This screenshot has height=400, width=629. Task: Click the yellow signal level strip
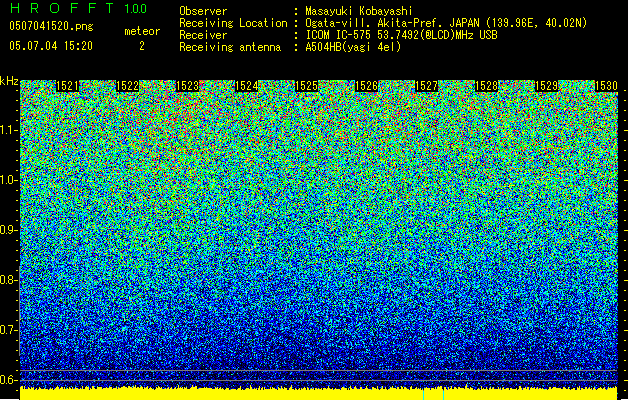[x=319, y=394]
